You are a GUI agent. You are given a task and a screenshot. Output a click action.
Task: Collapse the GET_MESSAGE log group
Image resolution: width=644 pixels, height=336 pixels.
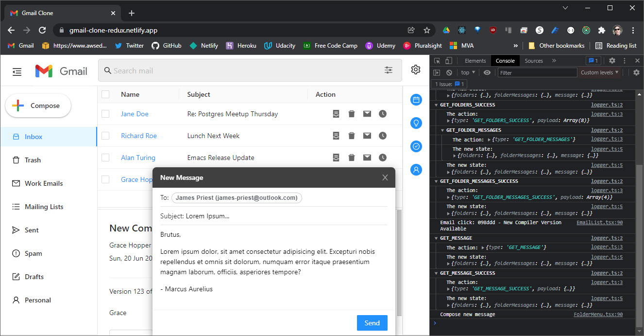436,238
